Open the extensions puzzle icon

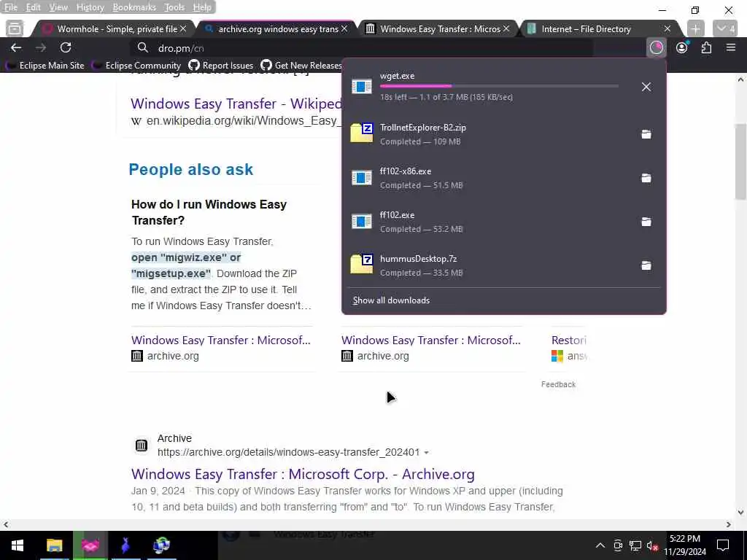click(706, 47)
